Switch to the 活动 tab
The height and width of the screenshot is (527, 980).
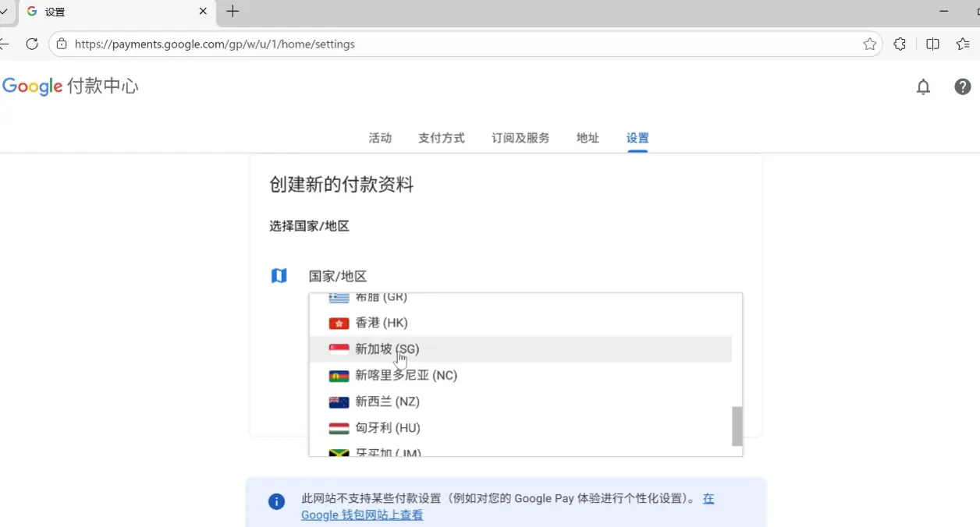tap(380, 138)
